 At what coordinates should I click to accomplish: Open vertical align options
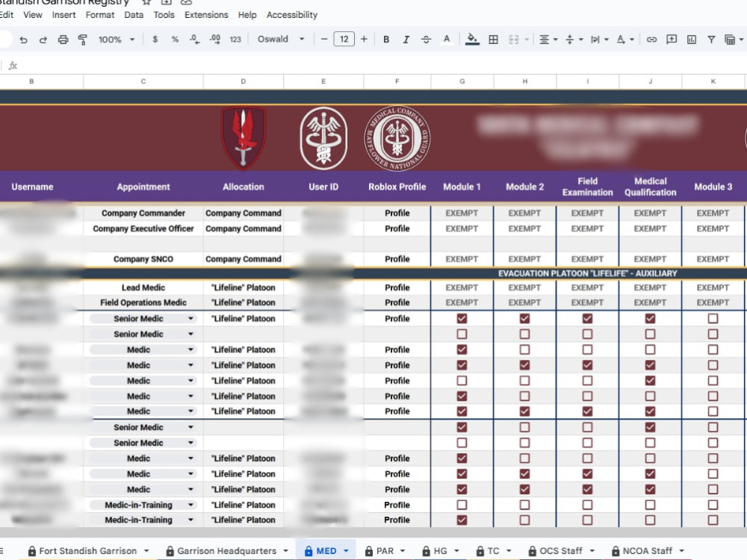coord(574,40)
